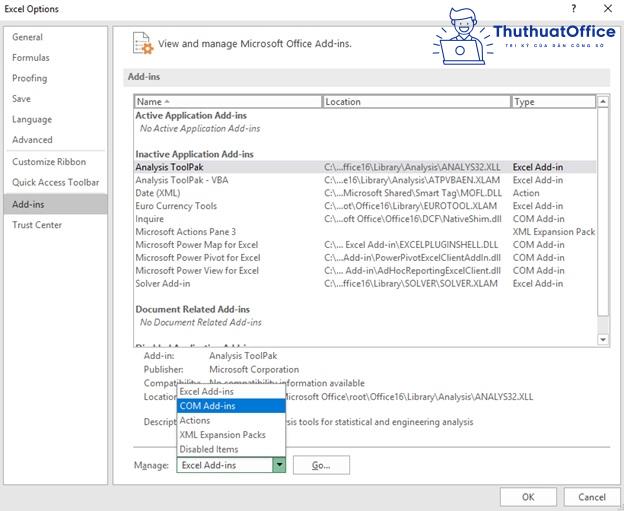Screen dimensions: 624x511
Task: Click the SOLVER.XLAM location cell
Action: [x=411, y=284]
